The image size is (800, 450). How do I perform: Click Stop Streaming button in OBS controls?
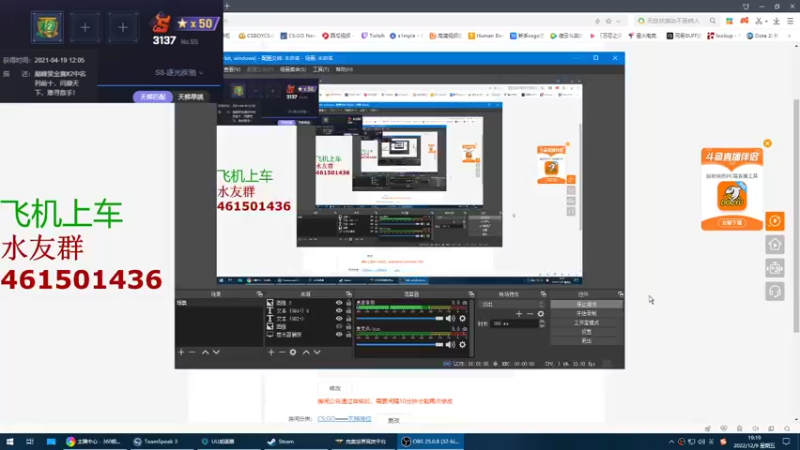[586, 304]
